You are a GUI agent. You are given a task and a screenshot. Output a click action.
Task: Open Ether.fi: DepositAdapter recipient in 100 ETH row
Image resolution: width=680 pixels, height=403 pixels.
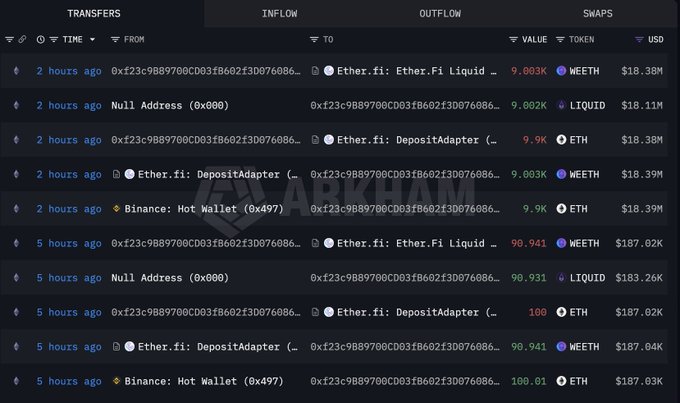click(416, 312)
